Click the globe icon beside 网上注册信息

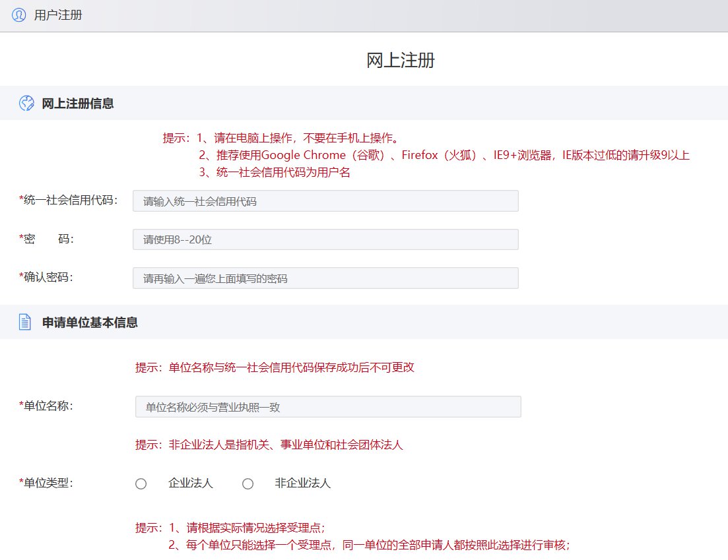[26, 103]
